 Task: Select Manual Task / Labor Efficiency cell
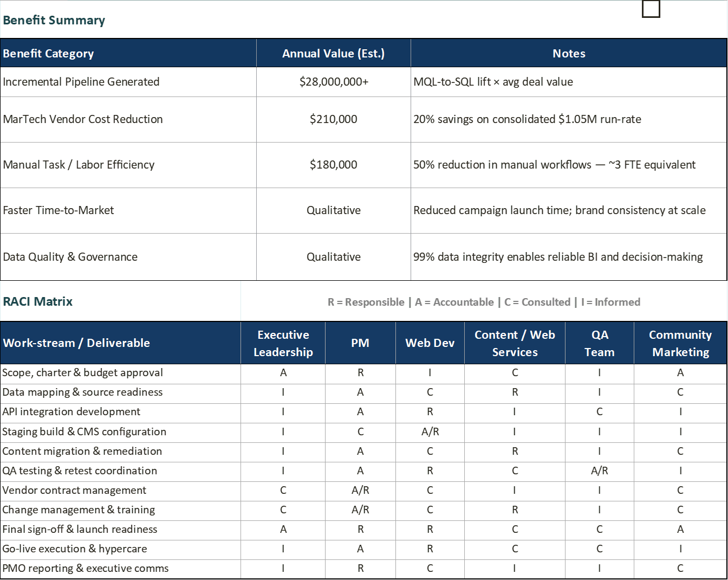(x=128, y=165)
